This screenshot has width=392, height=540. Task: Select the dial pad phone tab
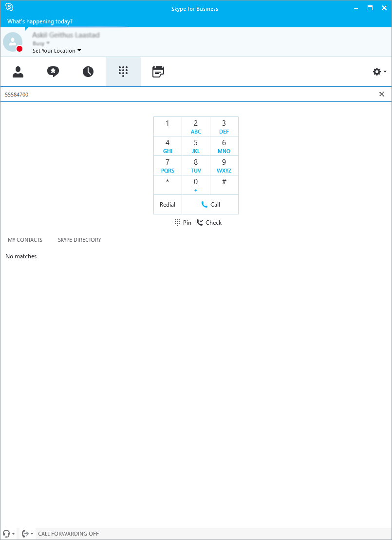tap(123, 72)
